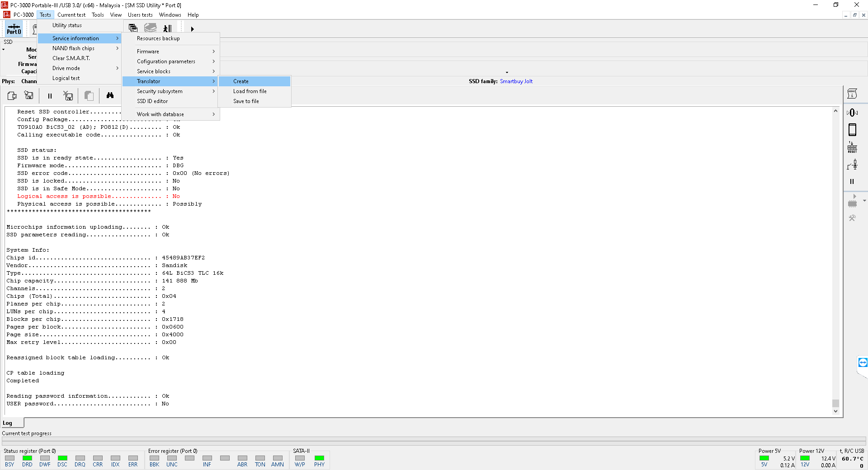This screenshot has width=868, height=470.
Task: Open the dropdown arrow beside the chip icon
Action: tap(864, 201)
